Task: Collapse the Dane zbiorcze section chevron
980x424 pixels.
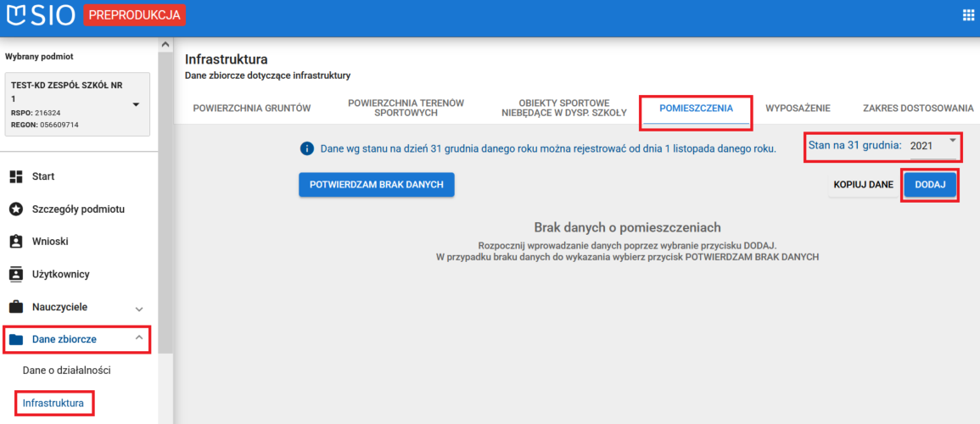Action: [x=139, y=338]
